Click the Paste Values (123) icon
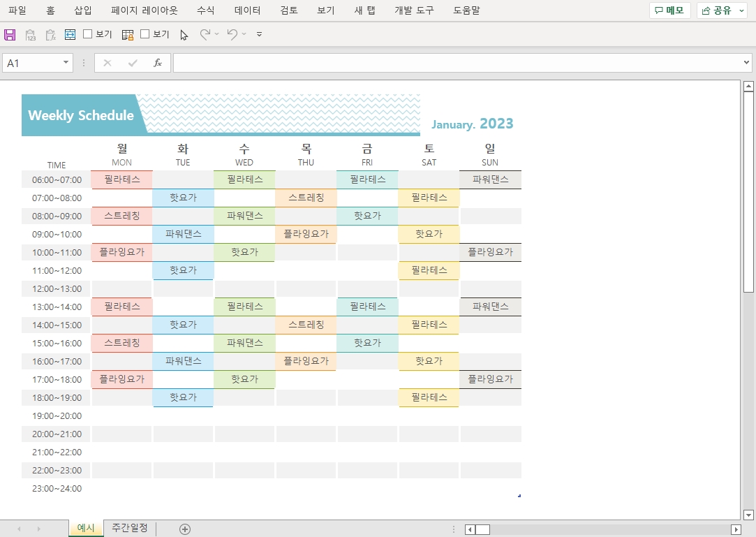The image size is (756, 537). click(31, 35)
